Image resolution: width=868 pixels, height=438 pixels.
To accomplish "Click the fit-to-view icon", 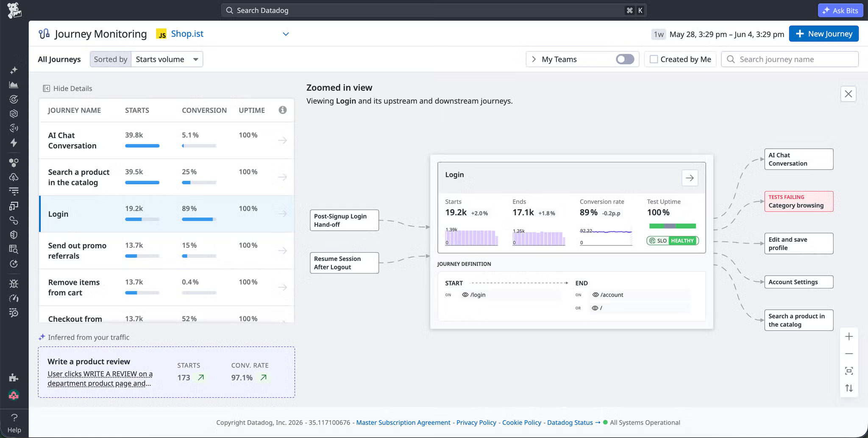I will pos(849,371).
